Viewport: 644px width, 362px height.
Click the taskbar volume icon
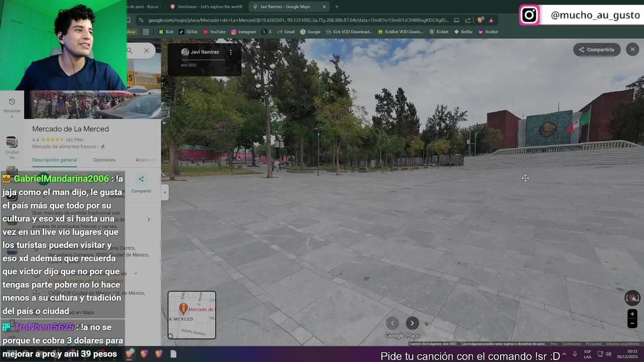[x=608, y=354]
